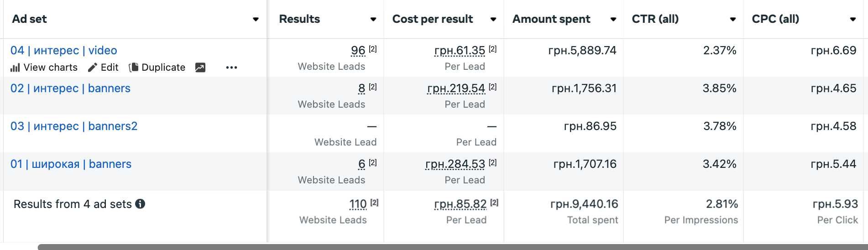The image size is (868, 250).
Task: Open View charts bar icon
Action: 15,68
